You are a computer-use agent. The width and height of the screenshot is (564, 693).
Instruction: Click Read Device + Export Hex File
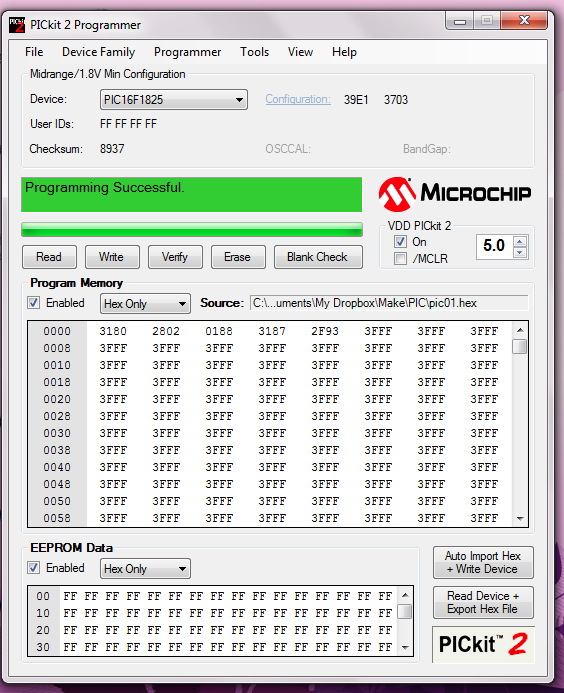(483, 602)
